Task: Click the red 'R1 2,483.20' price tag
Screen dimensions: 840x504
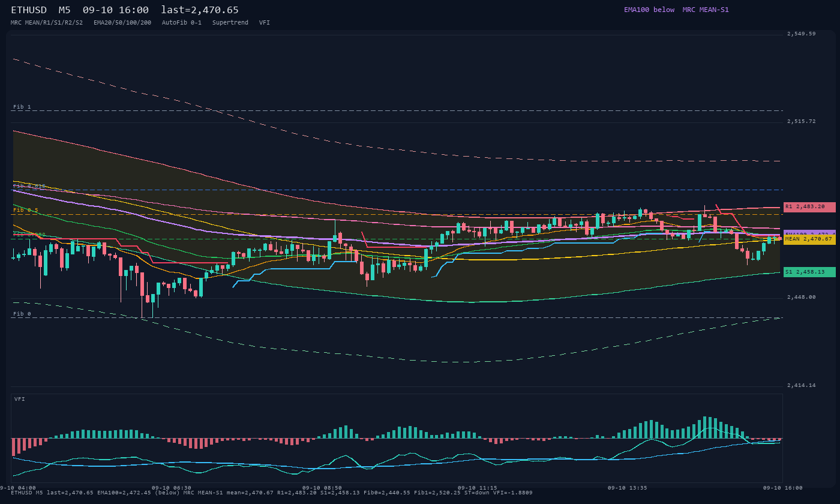Action: tap(809, 207)
